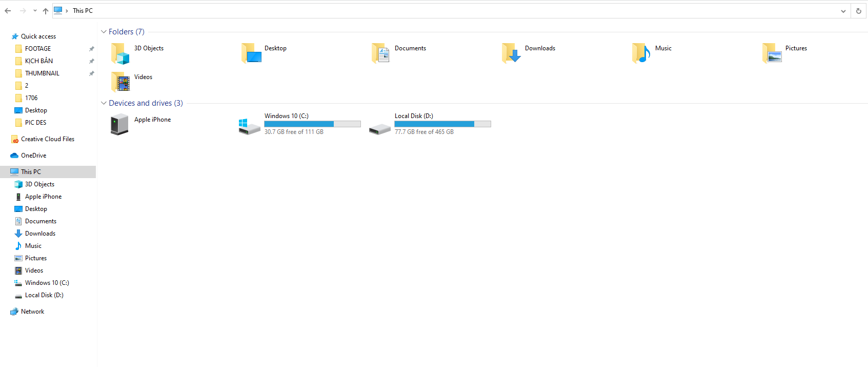Select the Desktop folder icon in main pane
This screenshot has width=868, height=367.
coord(251,53)
